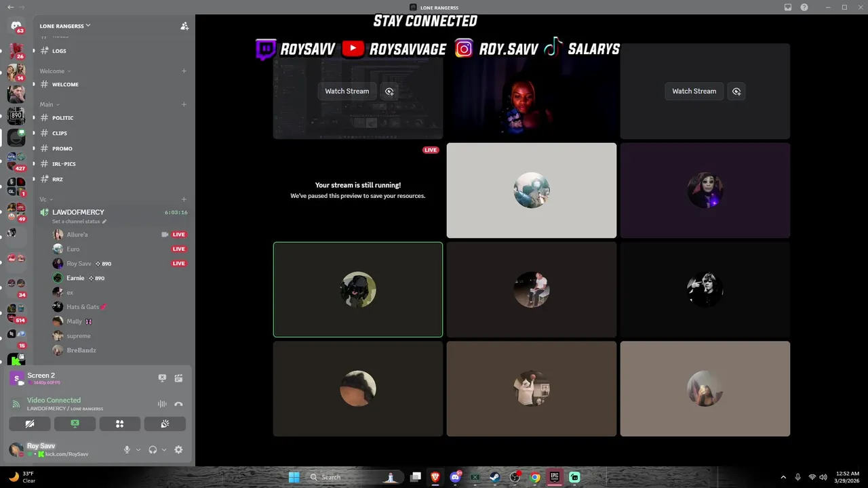Deafen with headphones button

(x=153, y=449)
